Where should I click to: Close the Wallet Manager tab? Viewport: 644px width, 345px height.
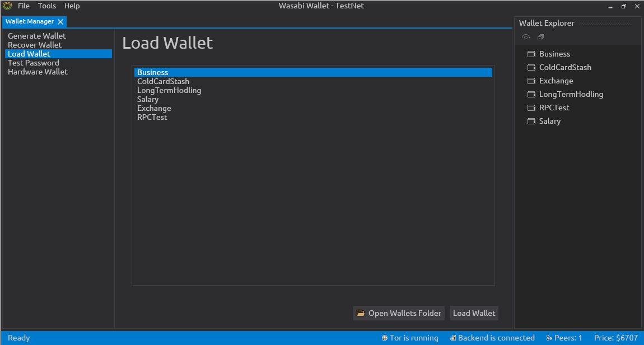pos(60,22)
